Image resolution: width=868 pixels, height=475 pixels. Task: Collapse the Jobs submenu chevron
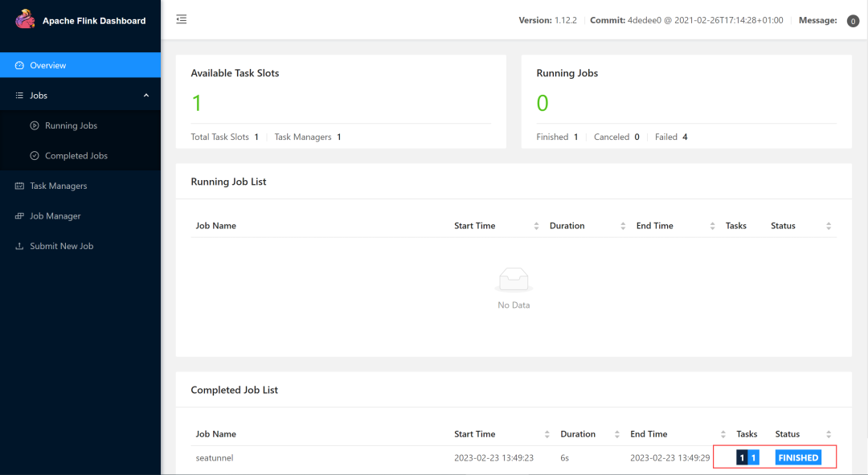[x=146, y=96]
